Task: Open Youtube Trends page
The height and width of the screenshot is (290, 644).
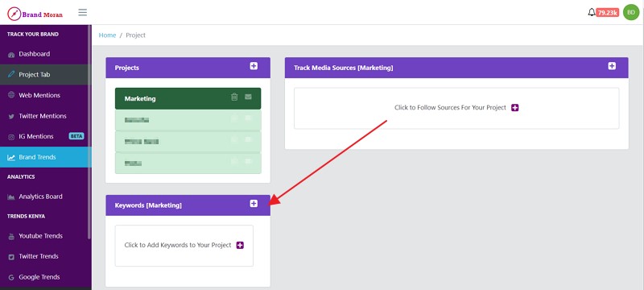Action: 46,236
